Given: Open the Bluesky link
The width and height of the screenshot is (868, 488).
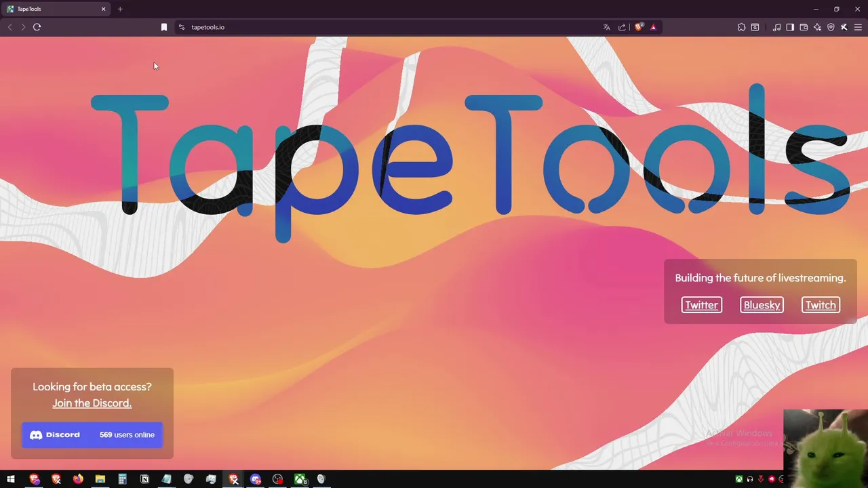Looking at the screenshot, I should tap(762, 305).
